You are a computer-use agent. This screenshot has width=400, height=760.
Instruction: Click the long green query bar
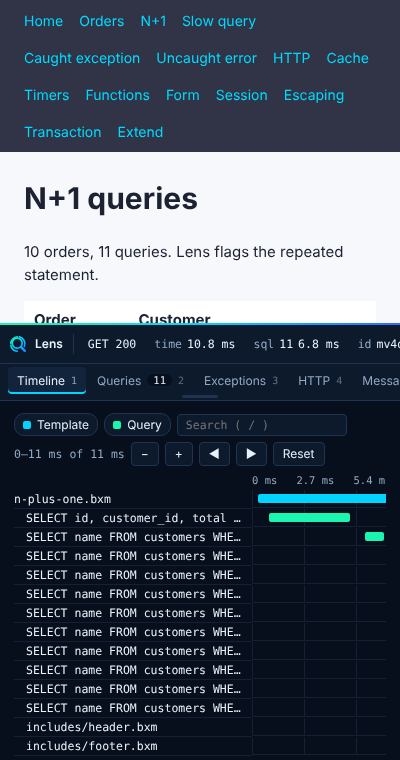tap(309, 518)
